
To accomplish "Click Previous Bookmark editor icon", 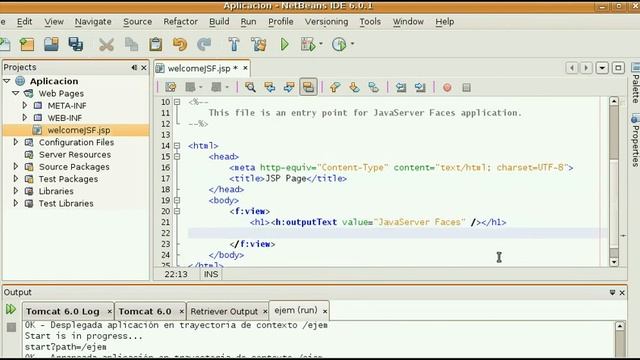I will point(335,87).
